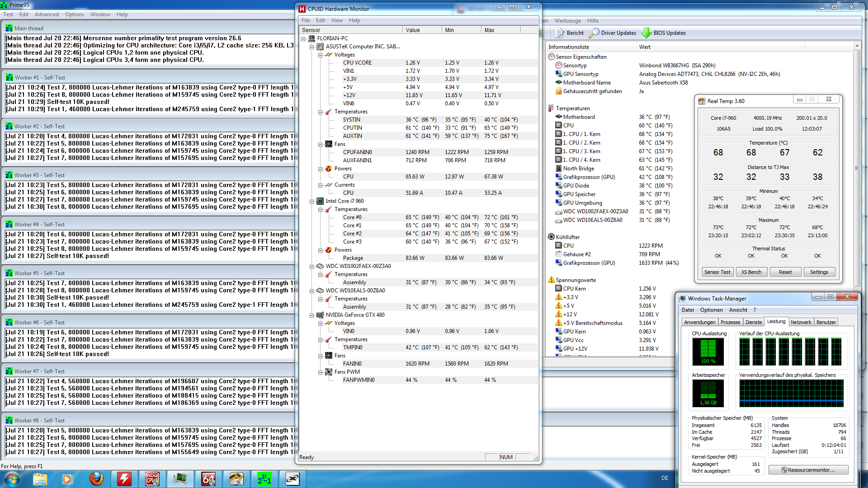Switch to Prime95 taskbar icon

point(264,479)
